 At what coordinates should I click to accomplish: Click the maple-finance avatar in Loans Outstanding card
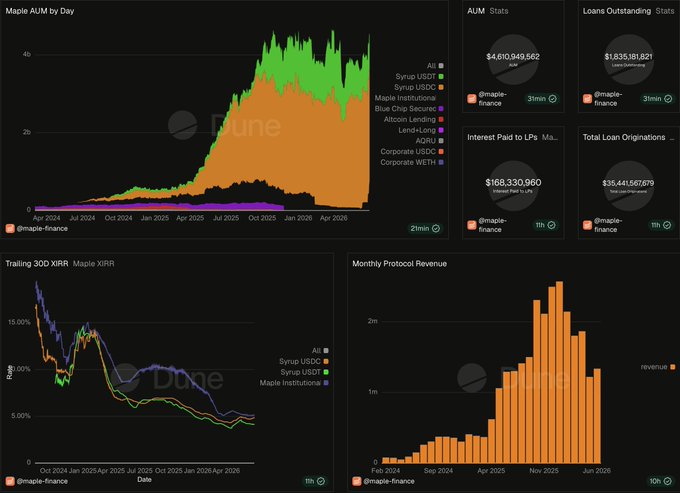tap(587, 99)
